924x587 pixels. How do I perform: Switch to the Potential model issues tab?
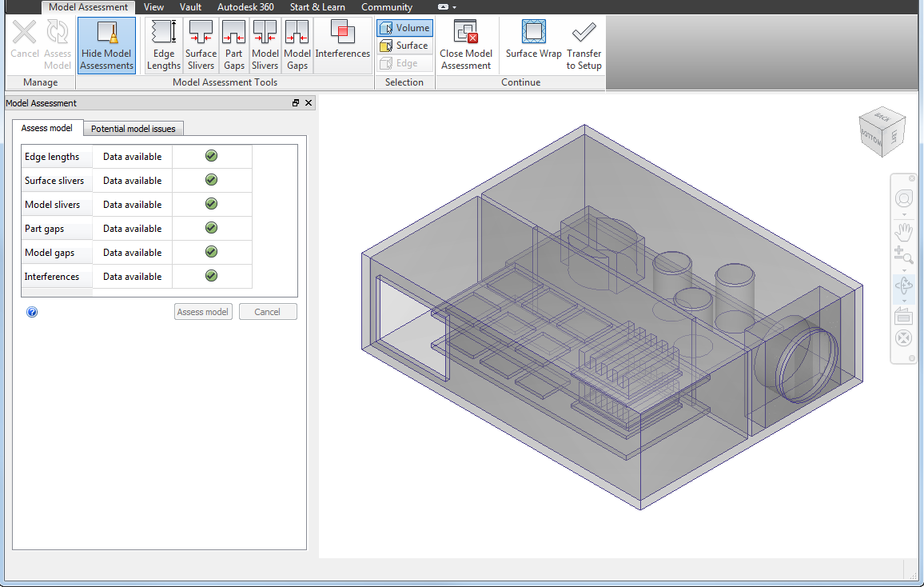pos(133,128)
